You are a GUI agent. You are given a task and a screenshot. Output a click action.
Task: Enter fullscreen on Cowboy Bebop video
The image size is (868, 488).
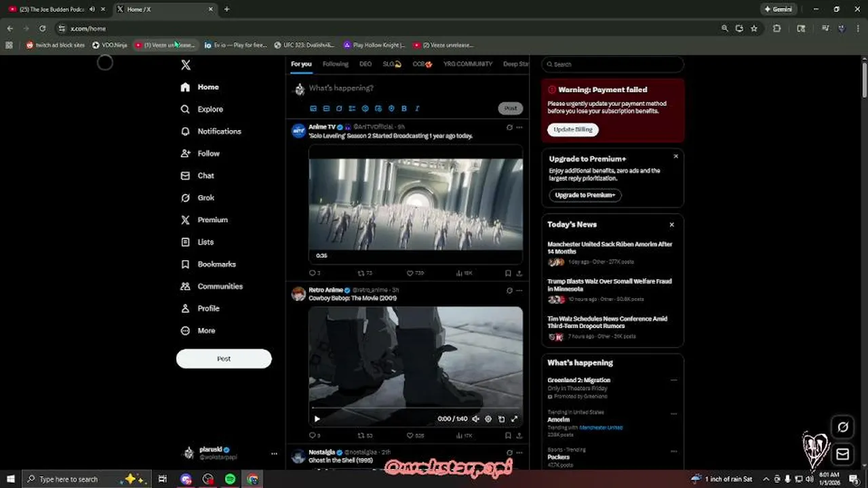(x=514, y=419)
